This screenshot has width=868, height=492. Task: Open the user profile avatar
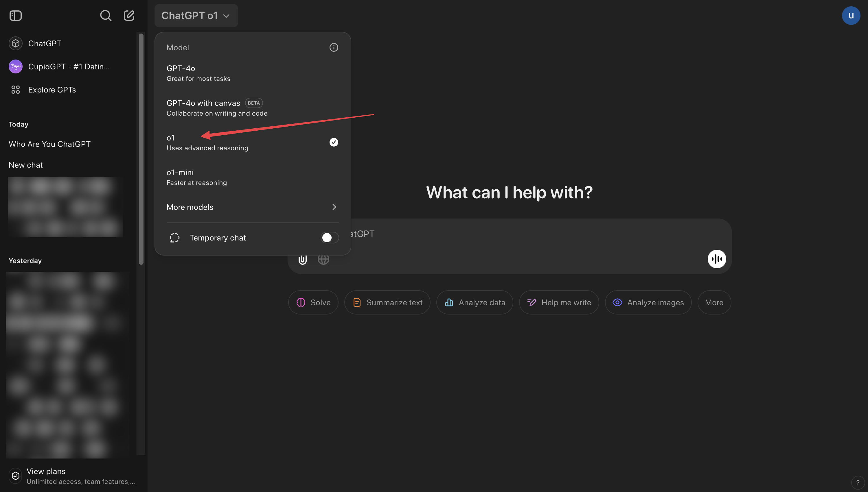tap(851, 16)
